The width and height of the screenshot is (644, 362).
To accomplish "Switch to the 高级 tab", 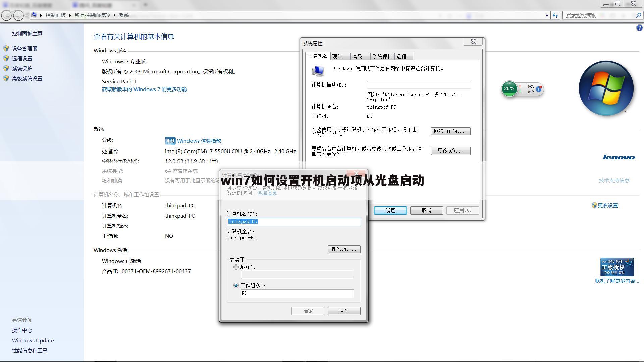I will (x=360, y=56).
